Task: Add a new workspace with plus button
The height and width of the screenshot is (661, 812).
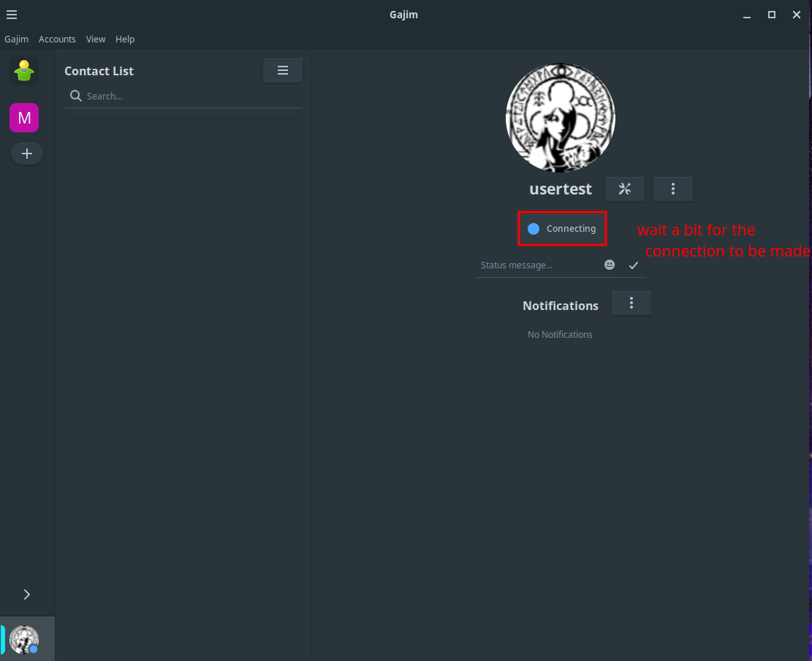Action: [x=27, y=154]
